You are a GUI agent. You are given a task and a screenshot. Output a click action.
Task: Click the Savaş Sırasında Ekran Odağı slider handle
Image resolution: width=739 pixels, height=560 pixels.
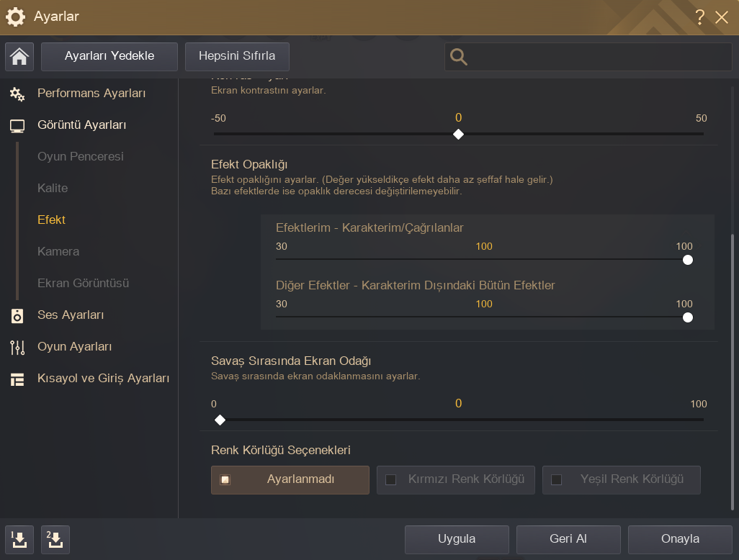coord(220,420)
